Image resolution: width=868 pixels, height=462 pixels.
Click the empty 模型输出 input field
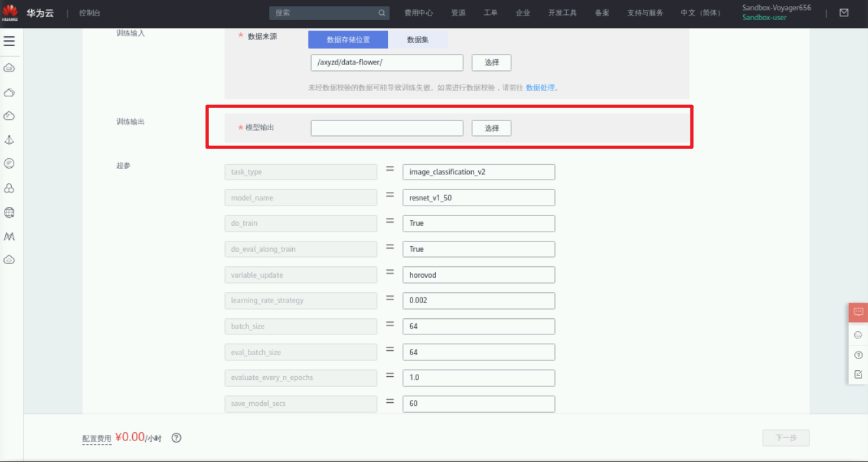387,128
